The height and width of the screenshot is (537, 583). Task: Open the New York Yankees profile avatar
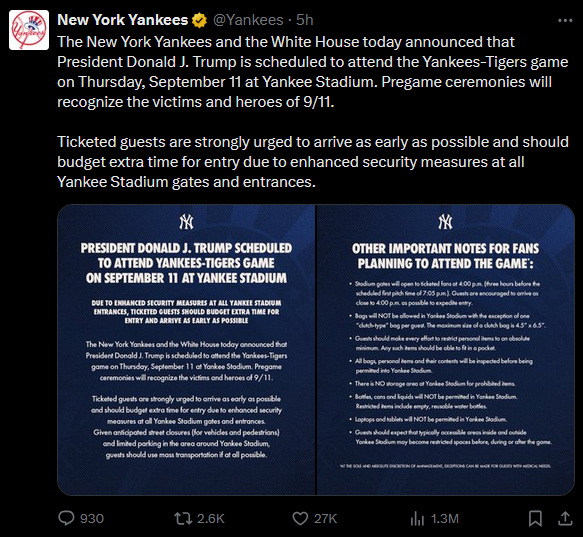coord(29,30)
